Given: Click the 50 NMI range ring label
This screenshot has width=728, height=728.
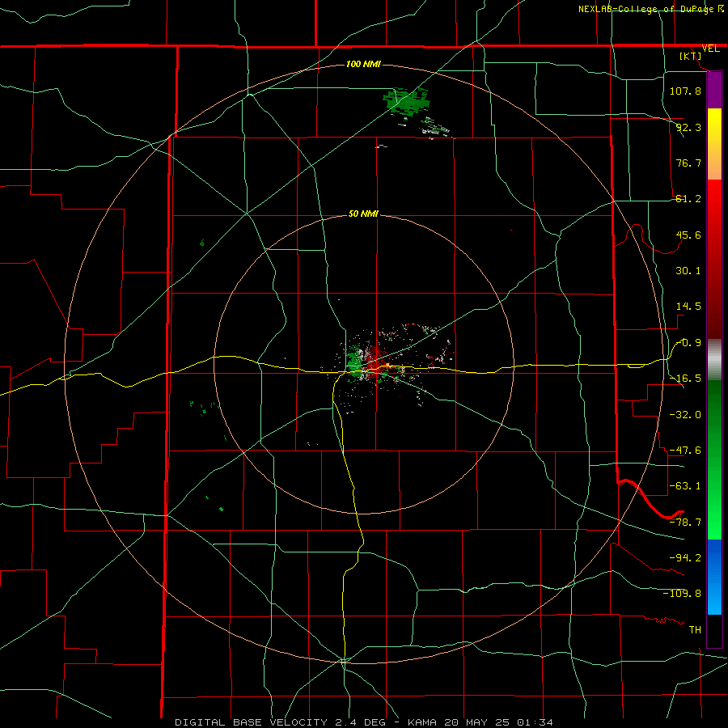Looking at the screenshot, I should coord(363,214).
